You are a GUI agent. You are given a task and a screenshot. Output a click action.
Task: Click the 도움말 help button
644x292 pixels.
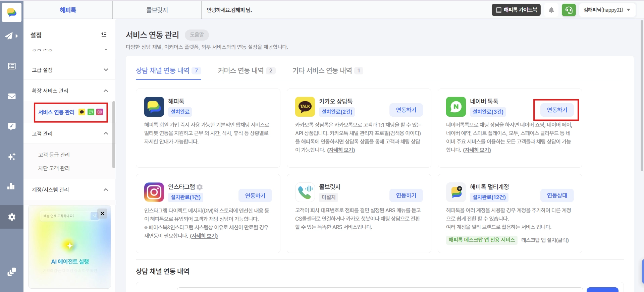pyautogui.click(x=197, y=35)
